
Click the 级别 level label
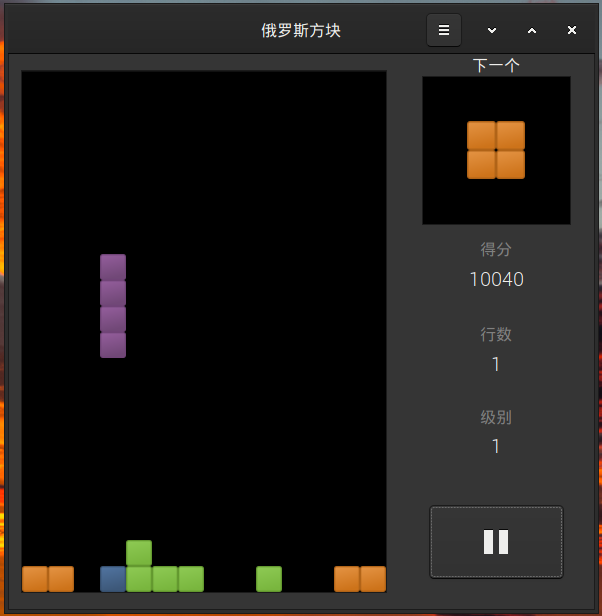496,417
